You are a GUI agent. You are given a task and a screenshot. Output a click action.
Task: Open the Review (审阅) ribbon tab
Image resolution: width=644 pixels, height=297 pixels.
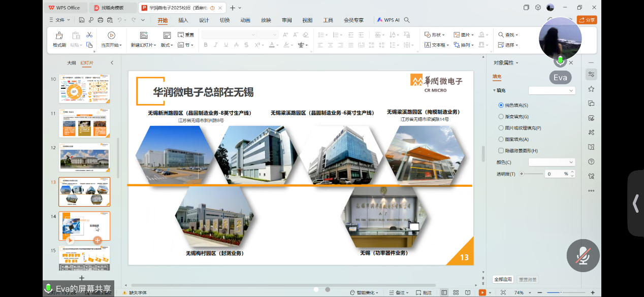pos(287,20)
